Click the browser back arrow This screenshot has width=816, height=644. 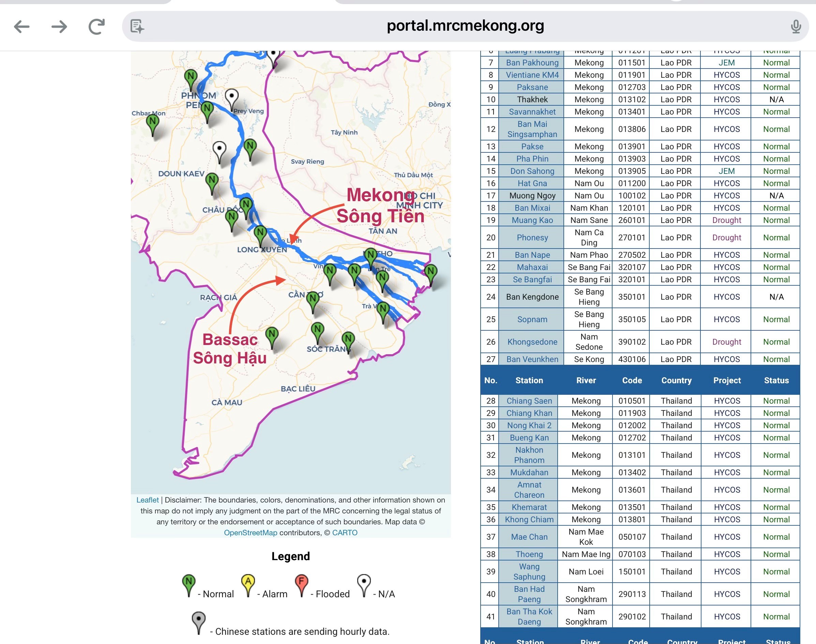pos(22,26)
